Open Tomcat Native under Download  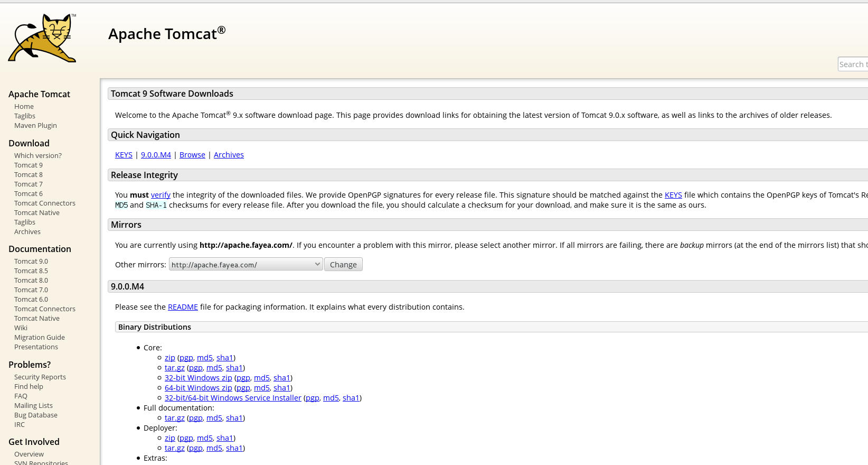[x=37, y=212]
